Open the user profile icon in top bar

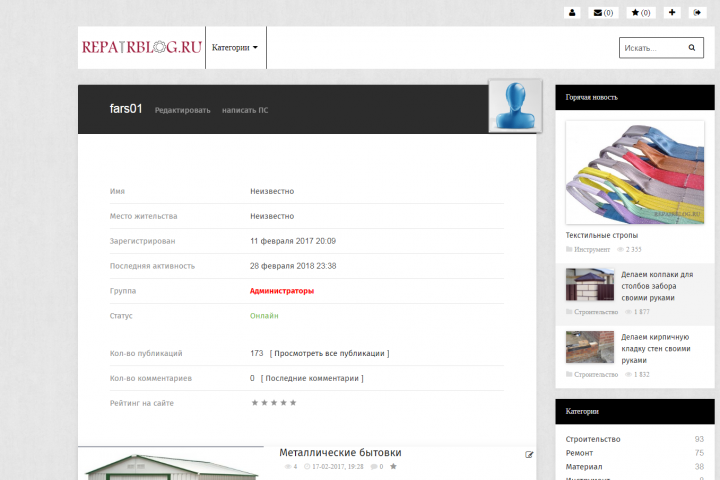coord(572,12)
